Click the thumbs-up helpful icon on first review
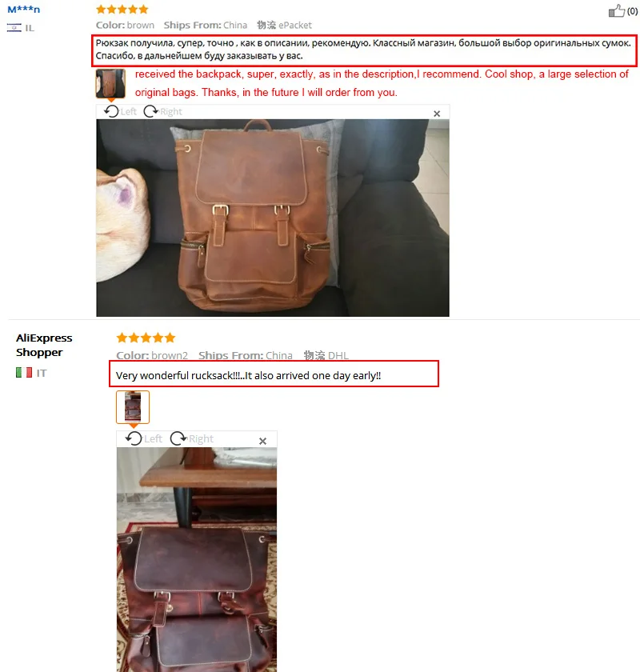 pyautogui.click(x=617, y=10)
